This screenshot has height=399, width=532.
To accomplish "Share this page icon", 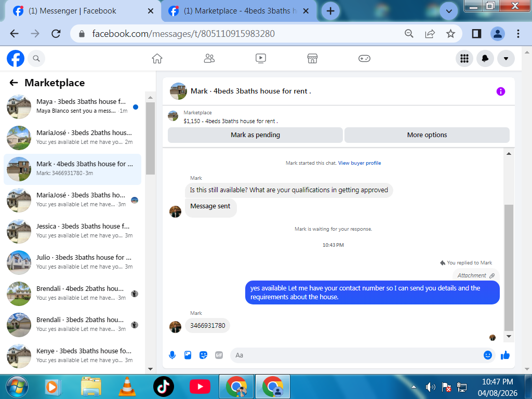I will [430, 34].
